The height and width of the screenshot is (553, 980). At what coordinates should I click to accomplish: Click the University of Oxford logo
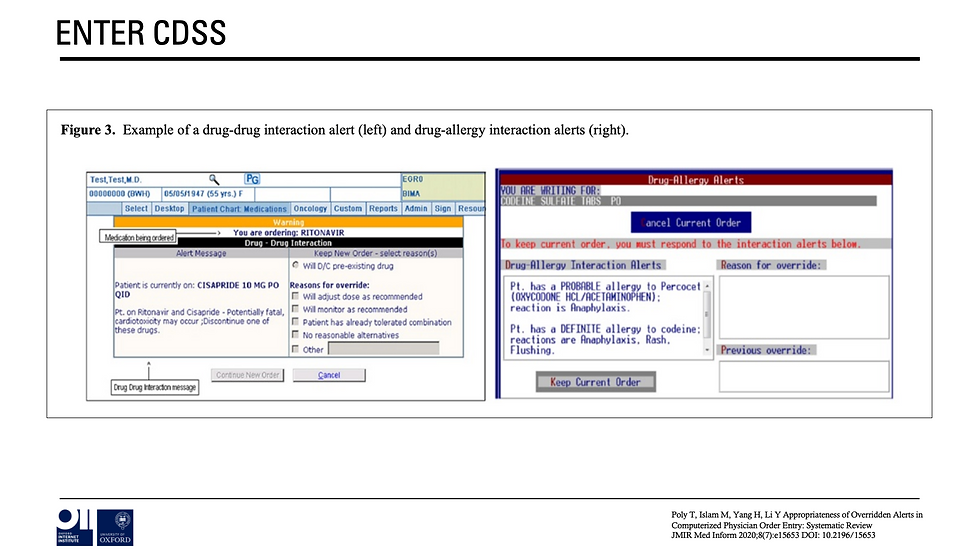tap(115, 527)
